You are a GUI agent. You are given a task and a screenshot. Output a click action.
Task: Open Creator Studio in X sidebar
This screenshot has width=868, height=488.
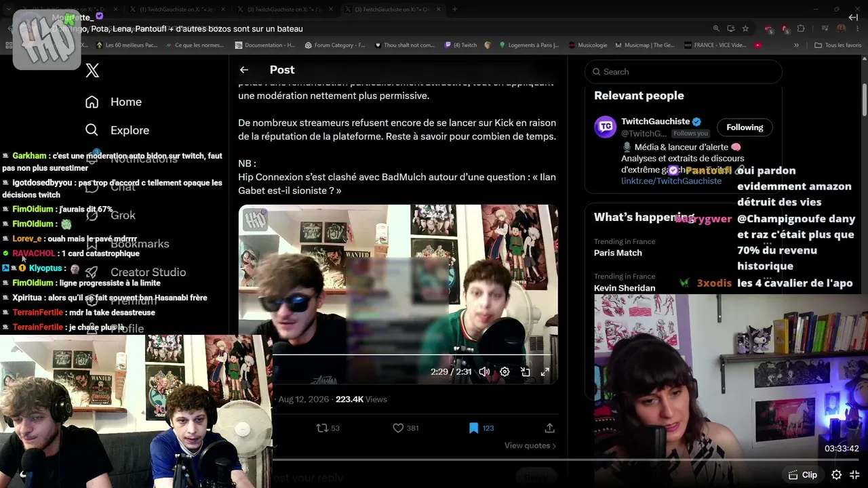click(x=135, y=272)
